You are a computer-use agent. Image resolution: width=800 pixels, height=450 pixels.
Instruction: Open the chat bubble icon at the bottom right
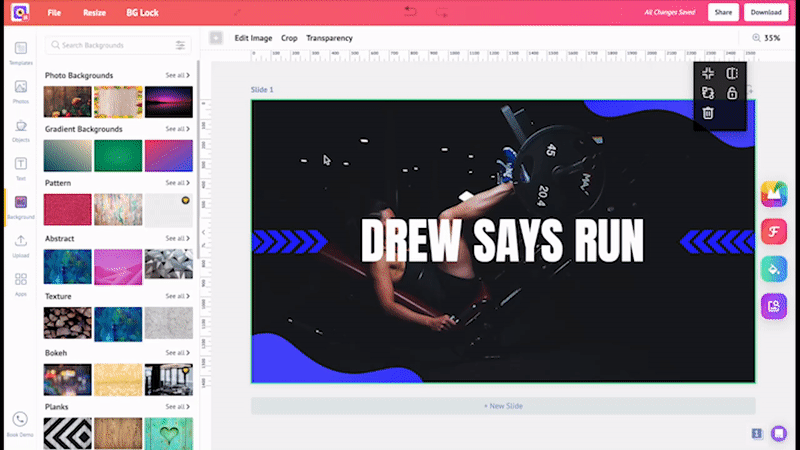(779, 433)
